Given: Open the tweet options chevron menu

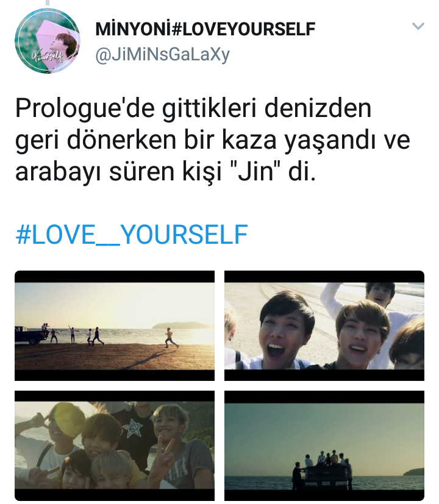Looking at the screenshot, I should tap(418, 26).
